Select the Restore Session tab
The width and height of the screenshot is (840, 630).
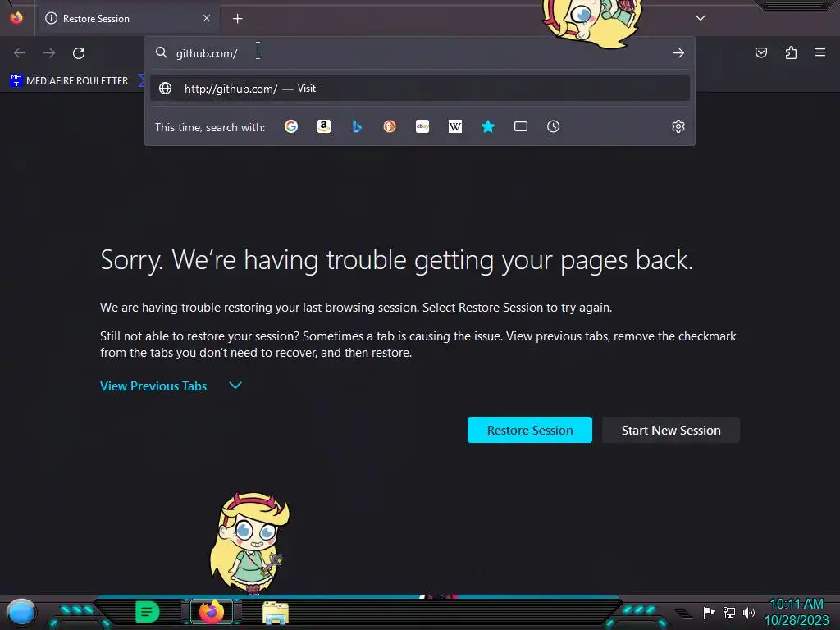click(x=127, y=19)
